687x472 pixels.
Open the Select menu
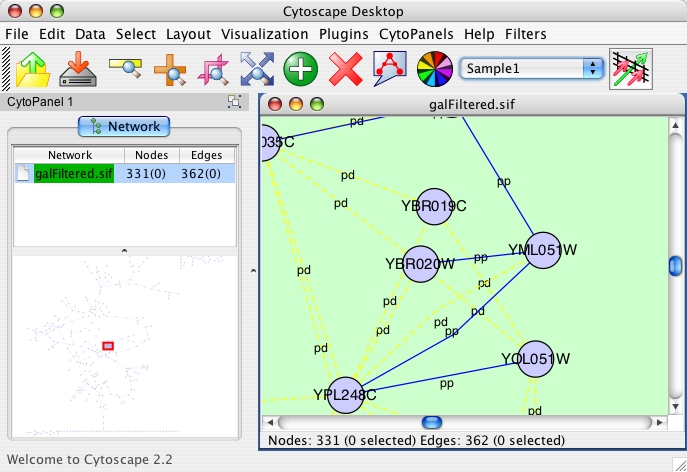[x=135, y=34]
